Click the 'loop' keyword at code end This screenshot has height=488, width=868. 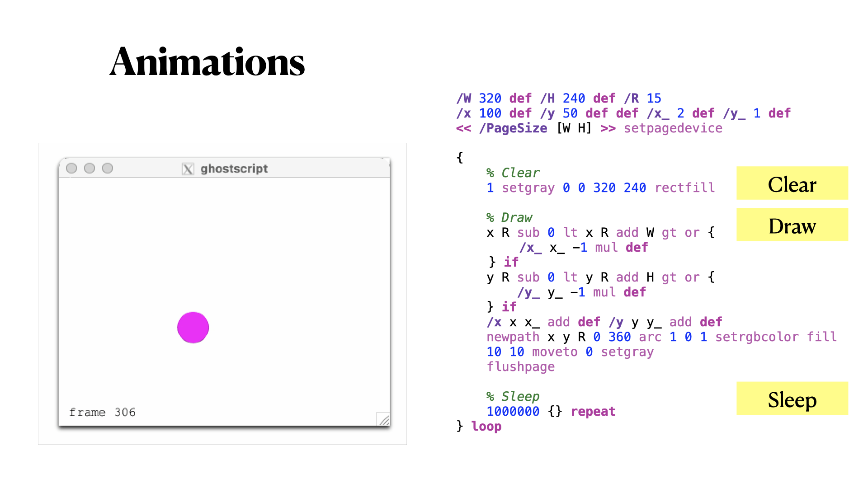486,426
